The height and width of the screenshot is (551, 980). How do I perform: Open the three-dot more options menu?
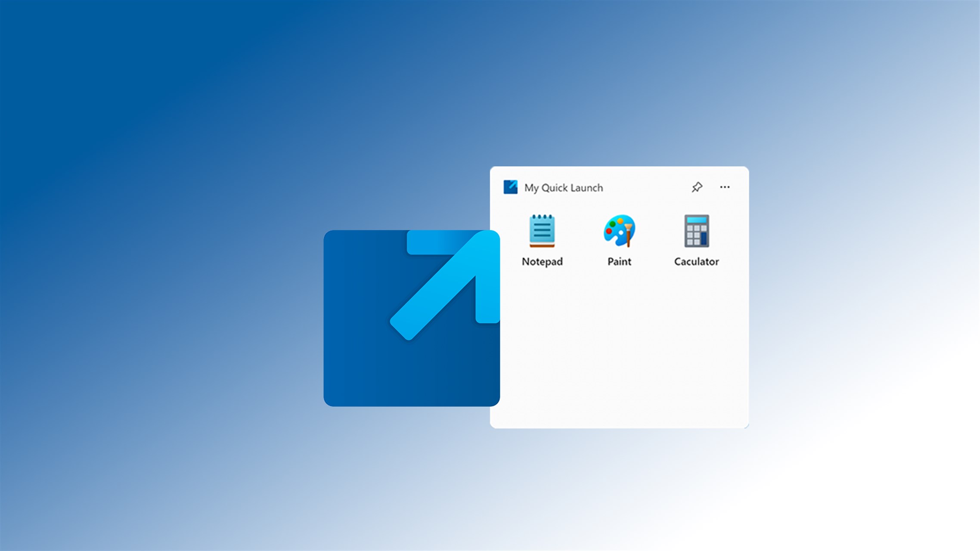pos(725,187)
